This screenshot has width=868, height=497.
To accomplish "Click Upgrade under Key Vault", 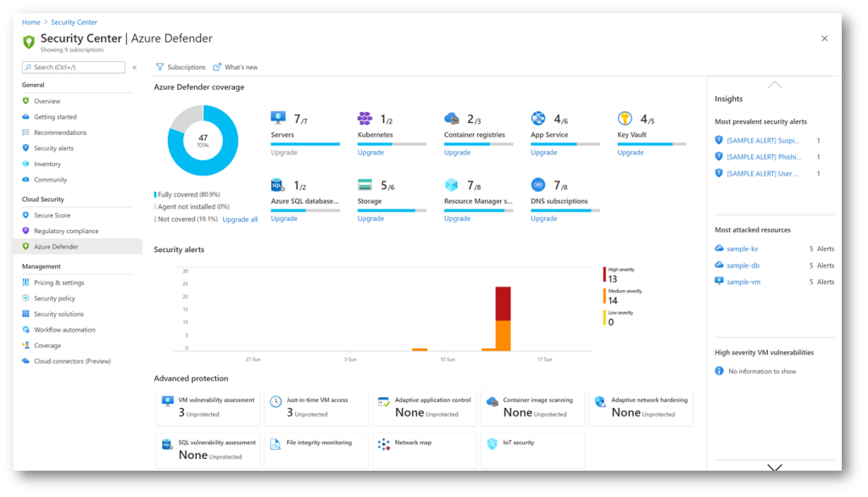I will [x=631, y=153].
